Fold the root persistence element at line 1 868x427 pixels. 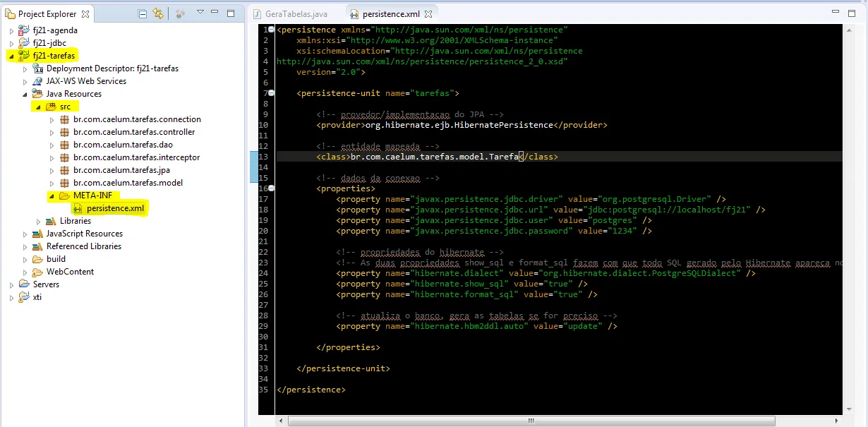(x=272, y=30)
